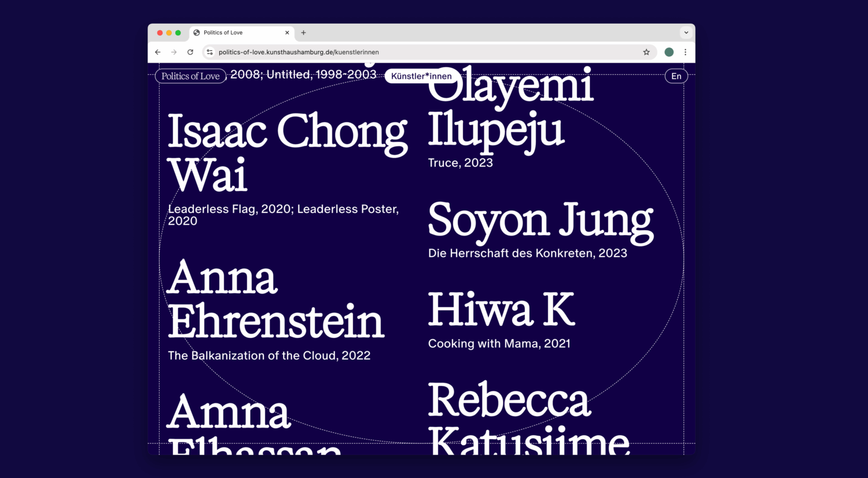Open artist Hiwa K
Screen dimensions: 868x478
[501, 310]
